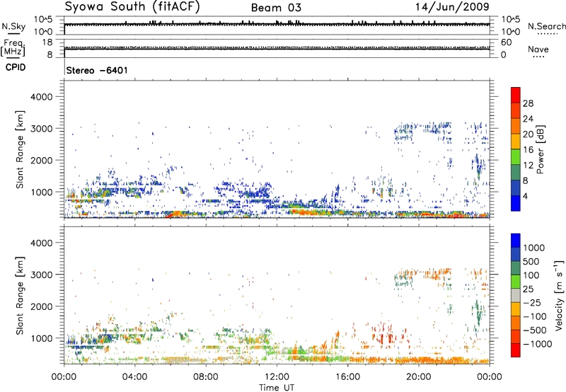Click the '04:00' time axis tick
The image size is (566, 392).
click(x=135, y=377)
